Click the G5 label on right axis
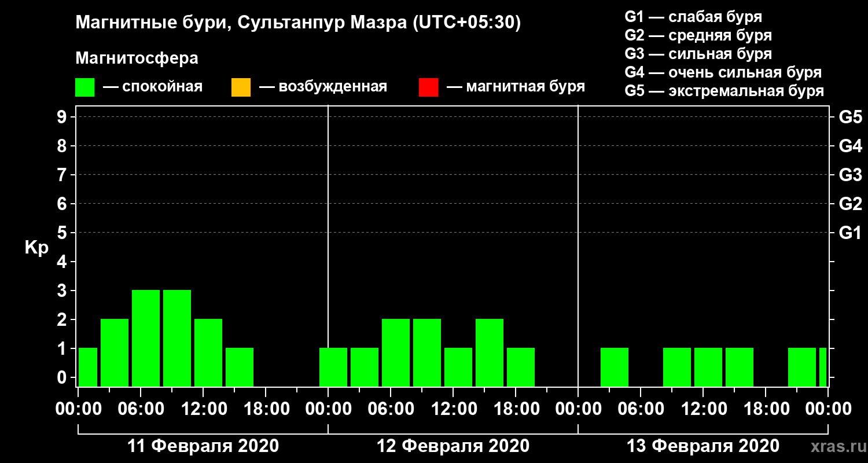 point(851,117)
